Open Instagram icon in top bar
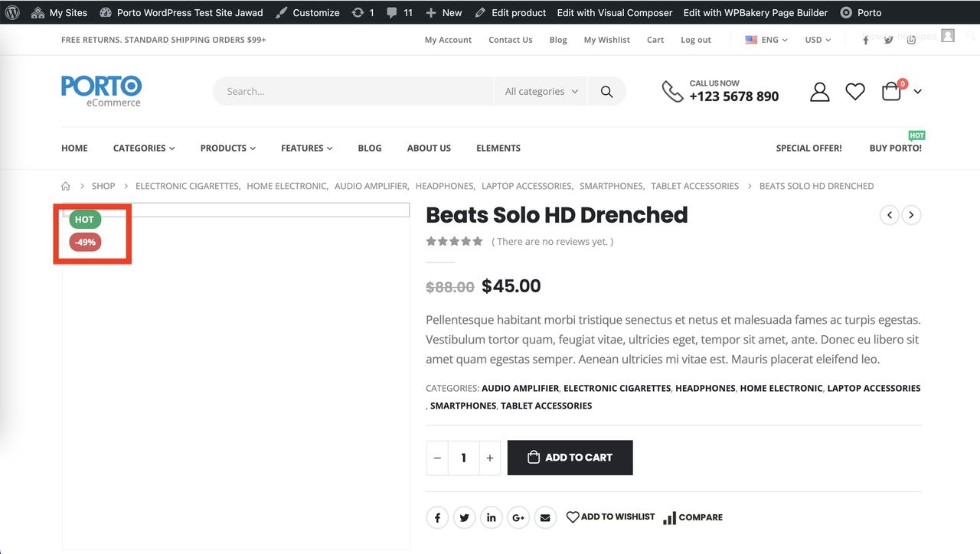 coord(911,40)
